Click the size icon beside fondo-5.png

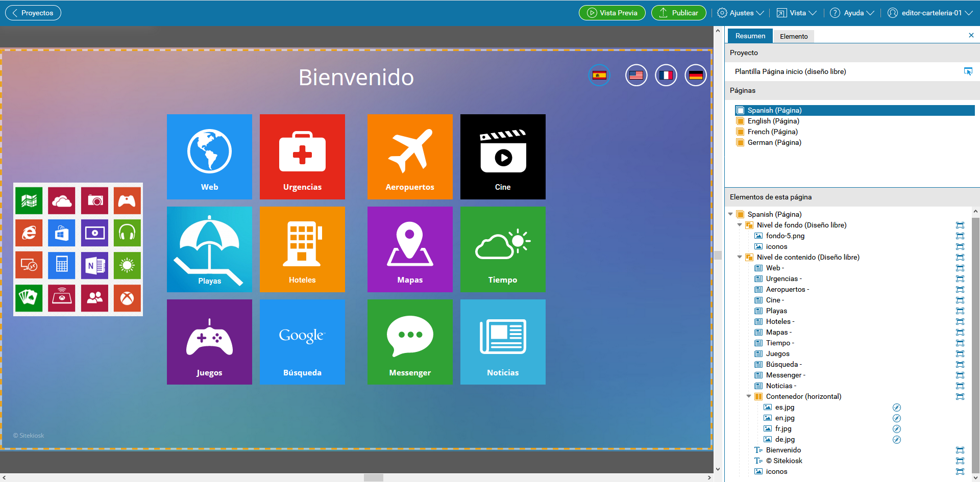tap(960, 236)
